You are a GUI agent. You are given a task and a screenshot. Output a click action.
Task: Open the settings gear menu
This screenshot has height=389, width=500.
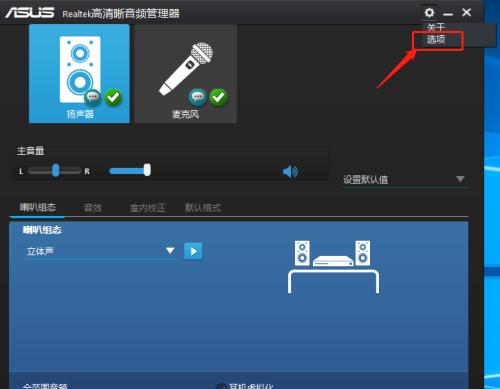pos(429,13)
